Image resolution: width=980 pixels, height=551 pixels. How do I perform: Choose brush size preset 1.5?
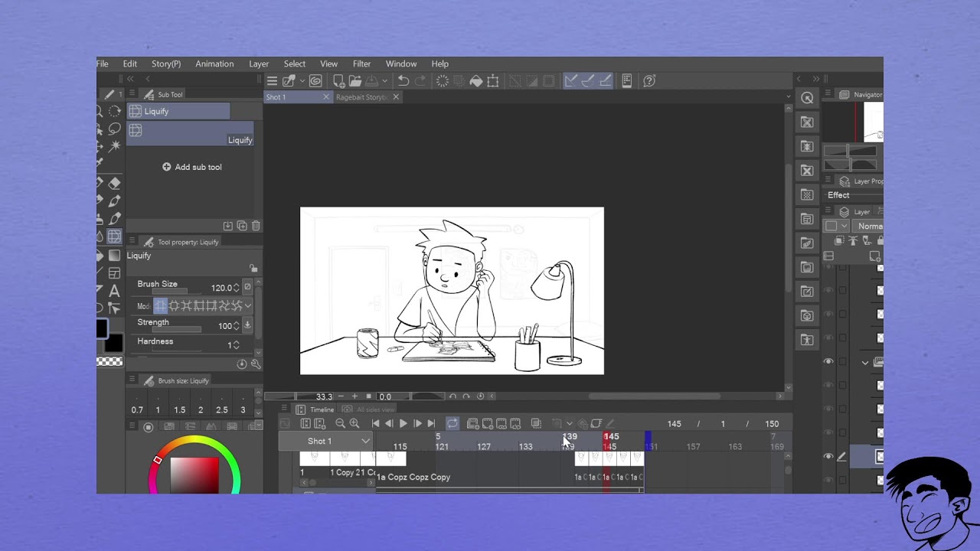coord(179,410)
